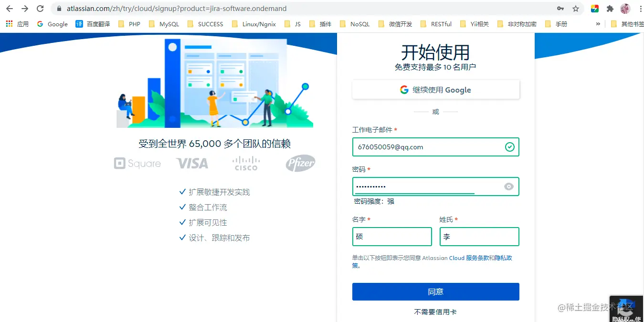The width and height of the screenshot is (644, 322).
Task: Show password using the eye icon
Action: point(509,187)
